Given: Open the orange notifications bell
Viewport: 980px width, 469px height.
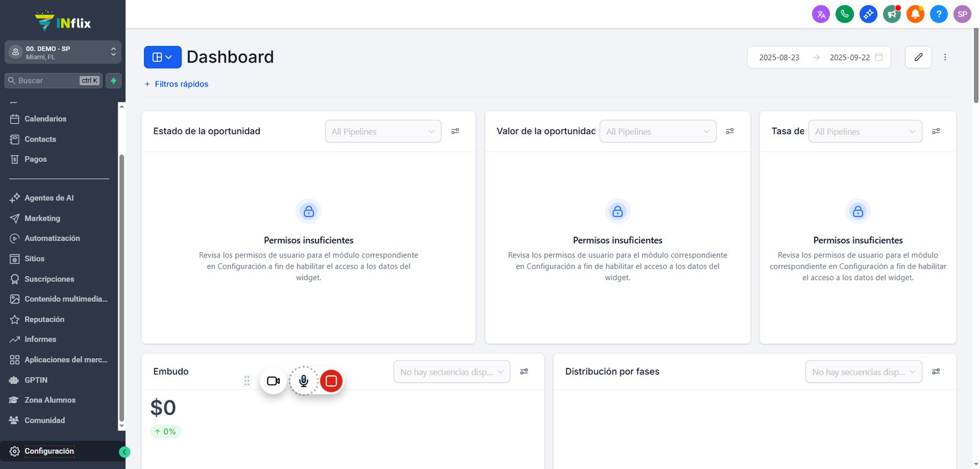Looking at the screenshot, I should point(915,14).
